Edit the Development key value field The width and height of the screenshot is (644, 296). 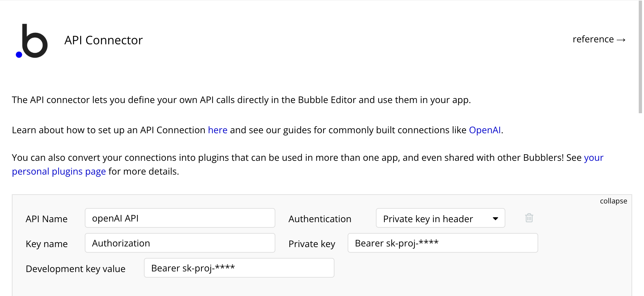(x=239, y=268)
